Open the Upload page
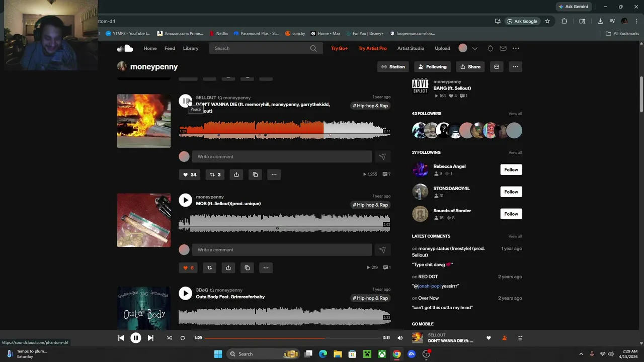The image size is (644, 362). tap(442, 48)
